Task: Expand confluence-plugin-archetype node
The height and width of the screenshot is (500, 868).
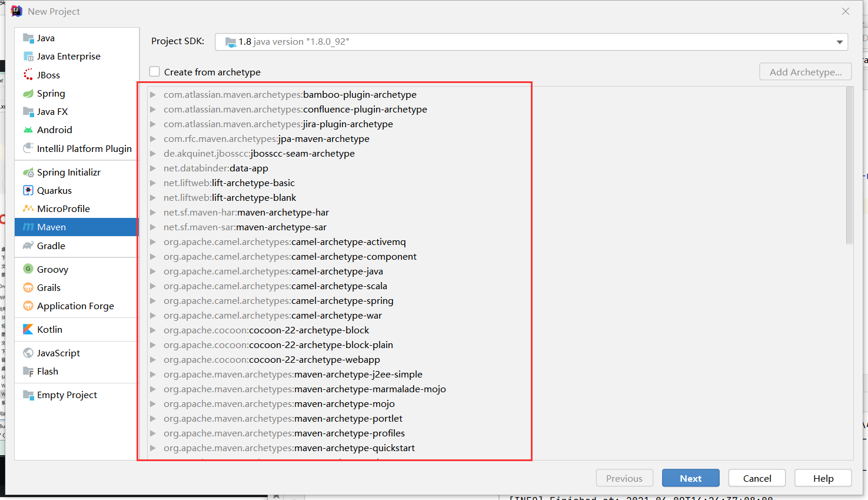Action: [153, 109]
